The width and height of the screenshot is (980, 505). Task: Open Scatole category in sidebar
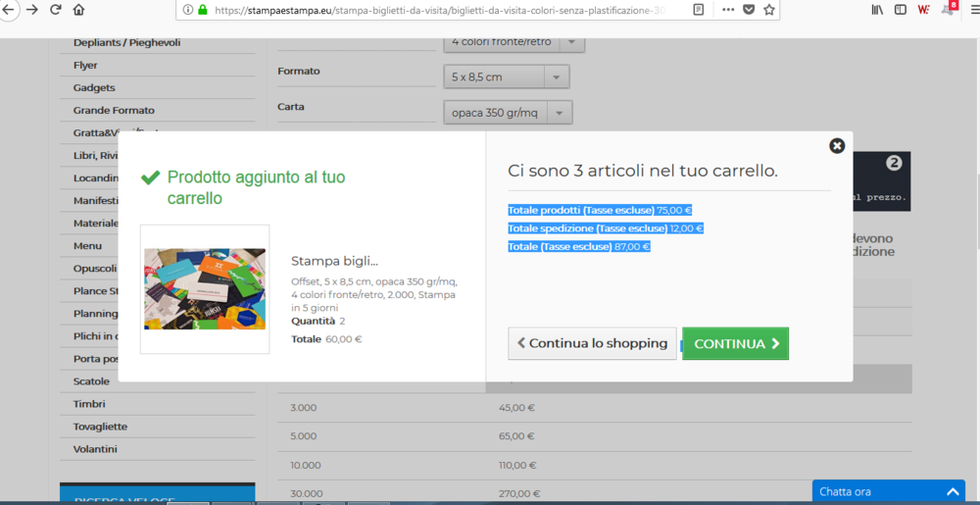coord(91,381)
